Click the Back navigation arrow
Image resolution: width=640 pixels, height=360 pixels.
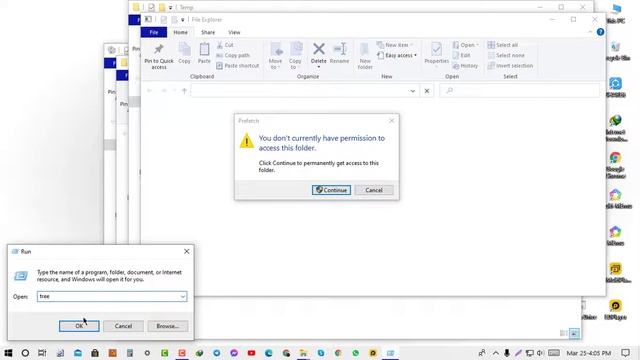(x=149, y=91)
